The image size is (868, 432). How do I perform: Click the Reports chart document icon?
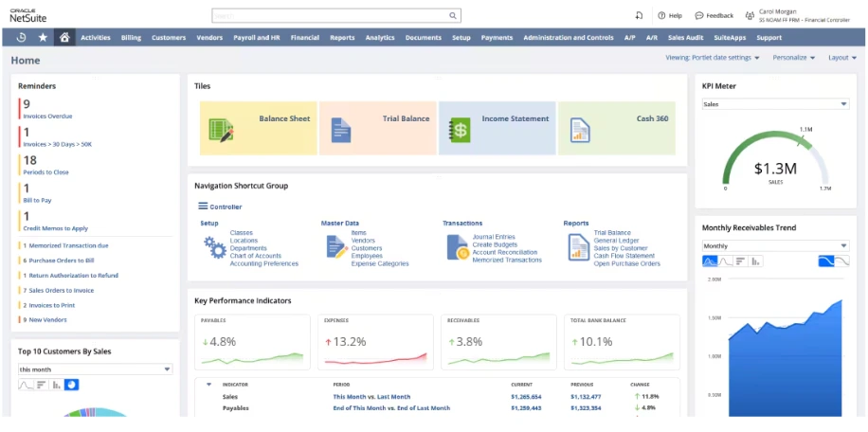click(x=579, y=247)
